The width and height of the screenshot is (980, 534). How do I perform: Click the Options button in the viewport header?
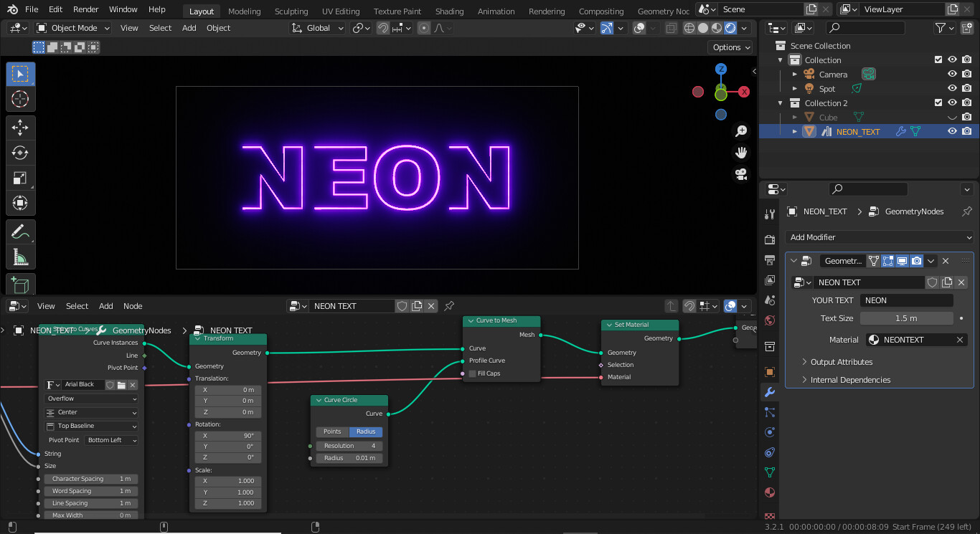(730, 47)
